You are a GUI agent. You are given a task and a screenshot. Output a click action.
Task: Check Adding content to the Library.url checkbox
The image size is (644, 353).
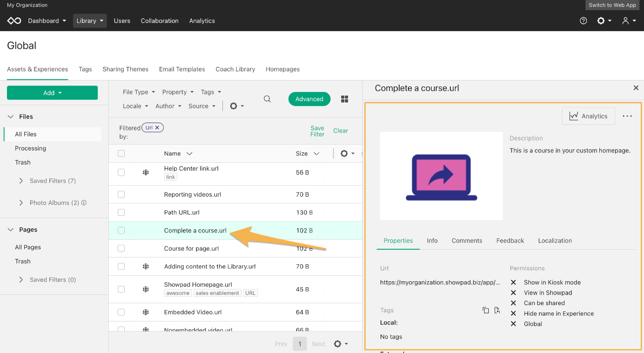(x=121, y=266)
